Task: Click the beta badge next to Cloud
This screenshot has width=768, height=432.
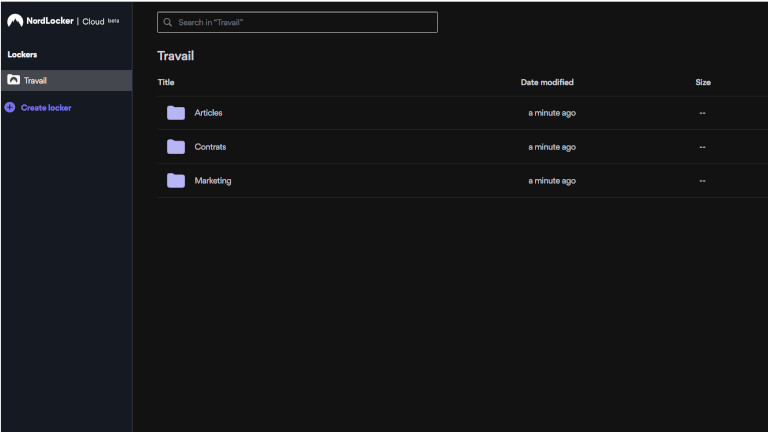Action: (x=113, y=21)
